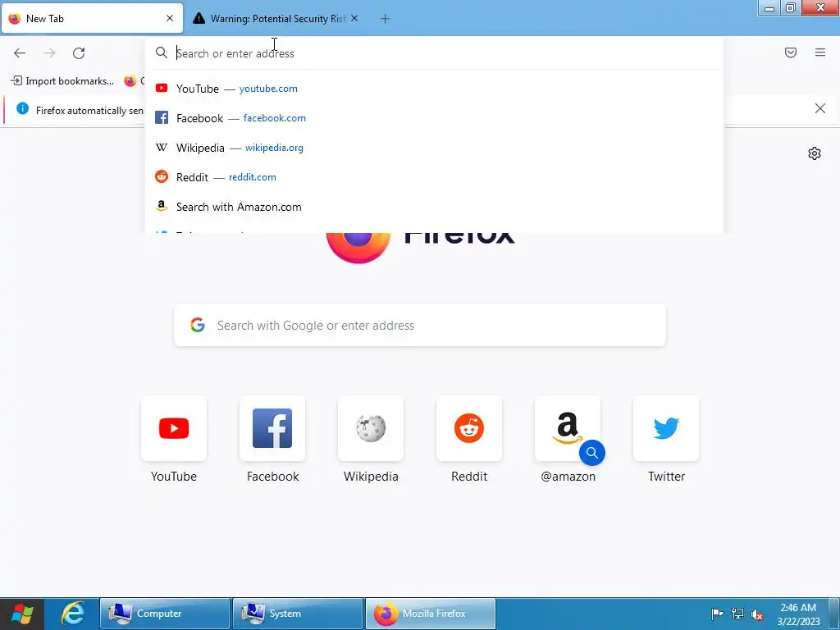The image size is (840, 630).
Task: Switch to the System taskbar window
Action: click(x=297, y=614)
